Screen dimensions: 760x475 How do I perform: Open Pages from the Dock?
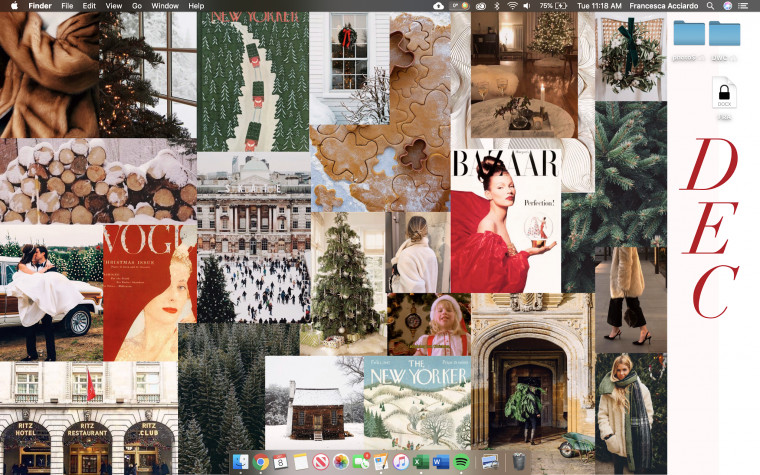pyautogui.click(x=381, y=462)
